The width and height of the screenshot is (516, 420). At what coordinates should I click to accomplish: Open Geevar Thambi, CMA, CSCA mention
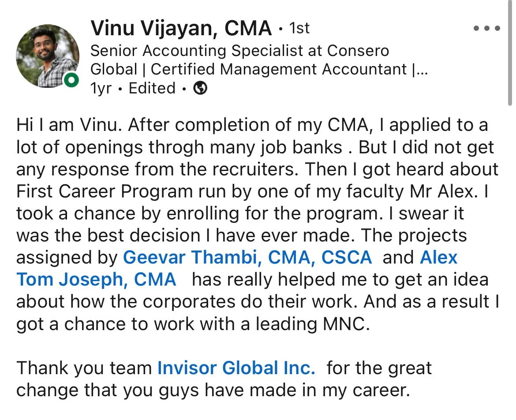click(x=247, y=257)
